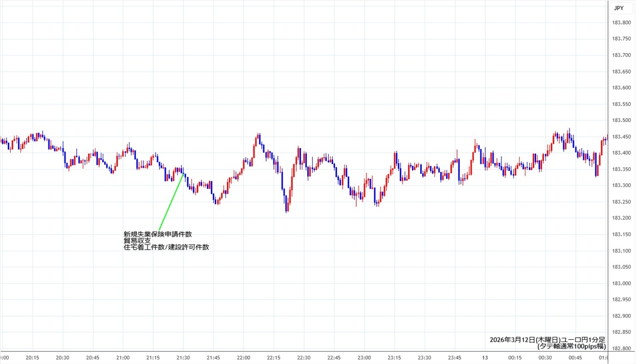Screen dimensions: 636x364
Task: Click the 00:30 time axis label
Action: 545,358
